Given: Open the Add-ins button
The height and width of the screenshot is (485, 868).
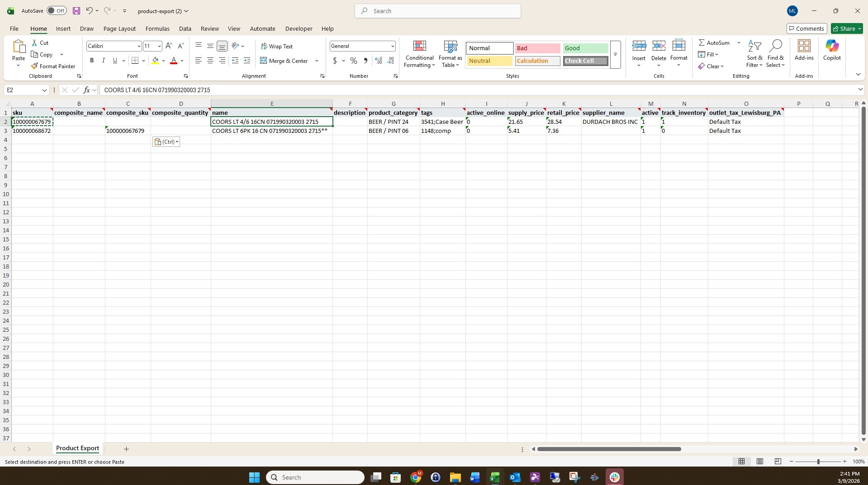Looking at the screenshot, I should pyautogui.click(x=804, y=50).
